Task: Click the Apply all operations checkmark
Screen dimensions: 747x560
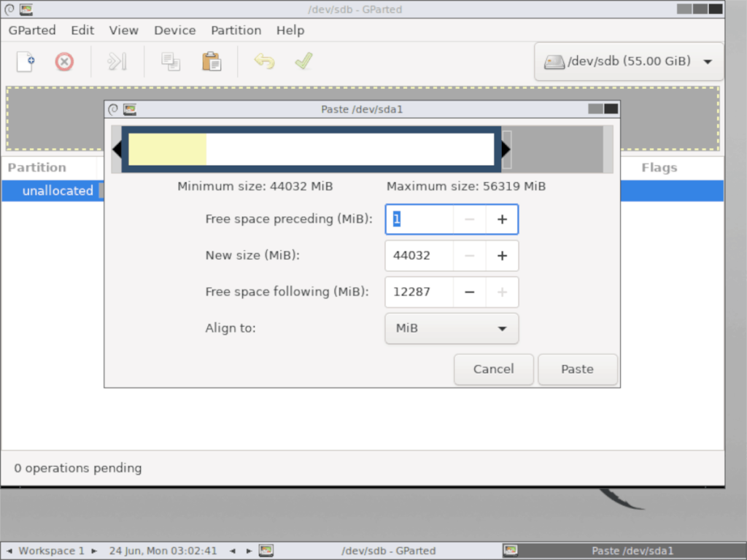Action: 303,62
